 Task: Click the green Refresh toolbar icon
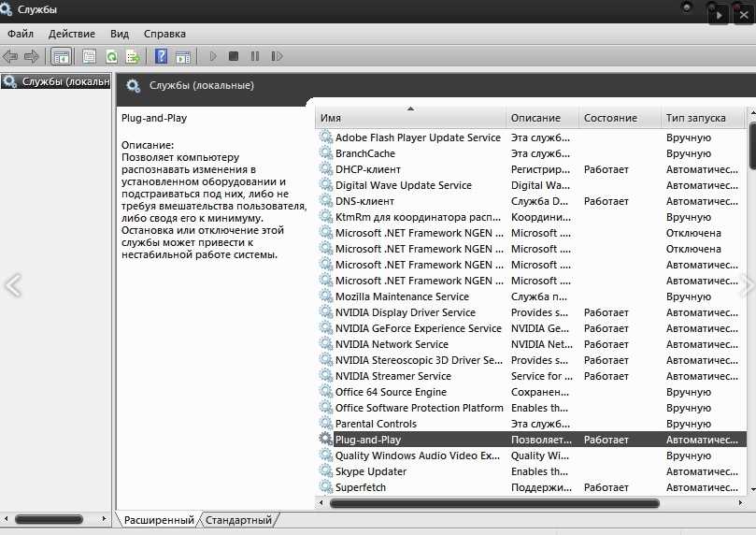click(111, 57)
